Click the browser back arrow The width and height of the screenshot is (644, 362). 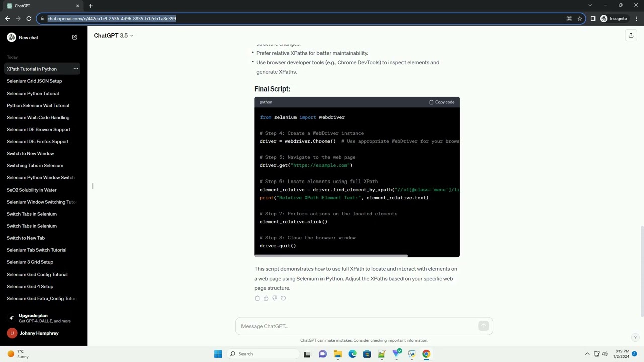point(7,19)
